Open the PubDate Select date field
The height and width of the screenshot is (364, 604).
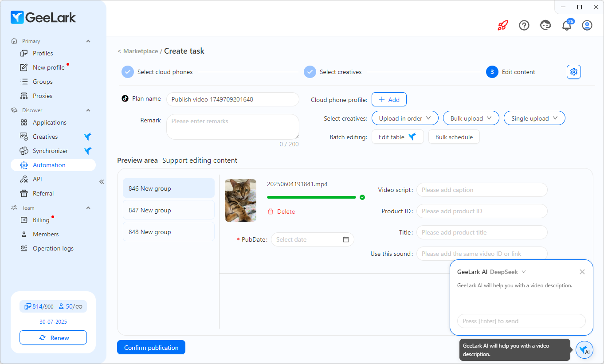(313, 239)
